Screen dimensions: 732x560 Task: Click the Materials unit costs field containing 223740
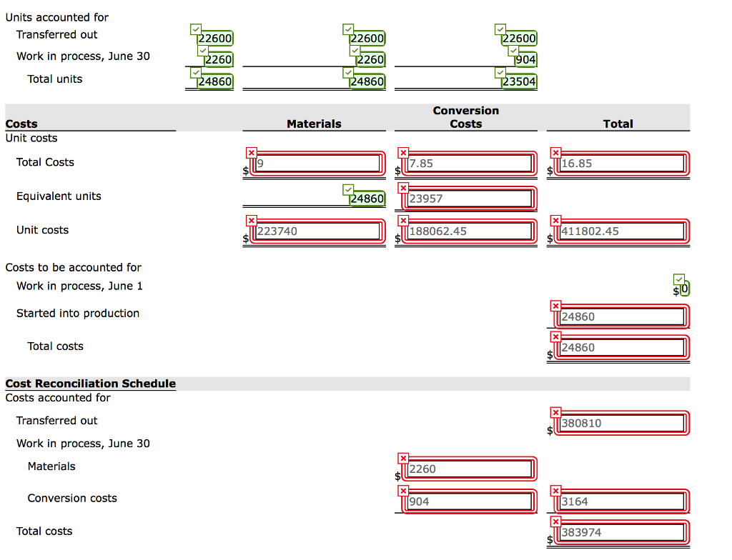[x=317, y=231]
